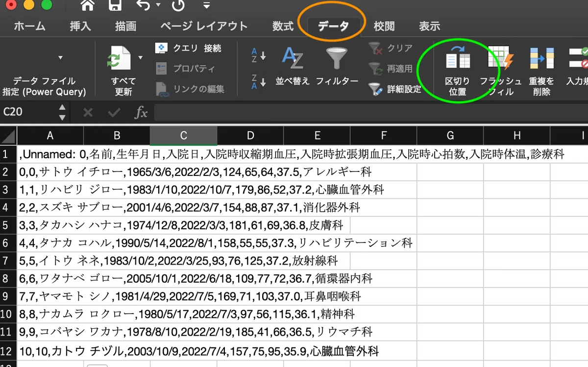The height and width of the screenshot is (367, 588).
Task: Click inside the formula bar input
Action: pos(371,112)
